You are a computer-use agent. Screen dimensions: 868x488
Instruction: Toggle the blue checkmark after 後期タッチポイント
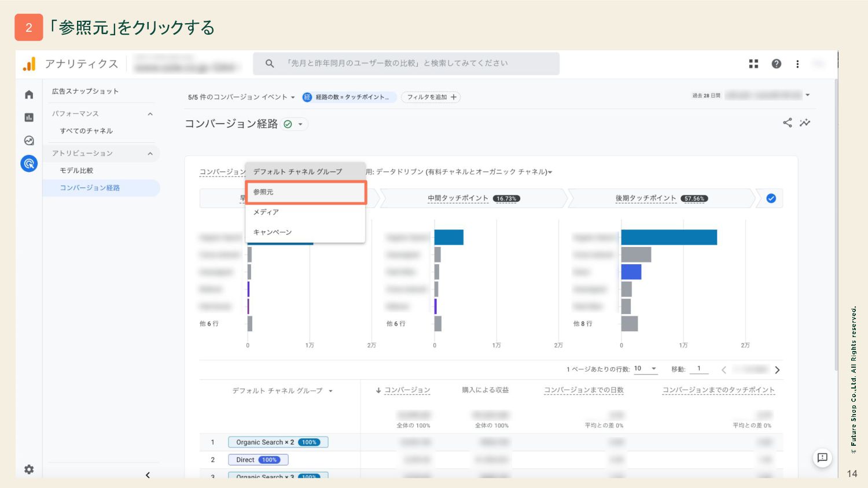click(x=771, y=198)
